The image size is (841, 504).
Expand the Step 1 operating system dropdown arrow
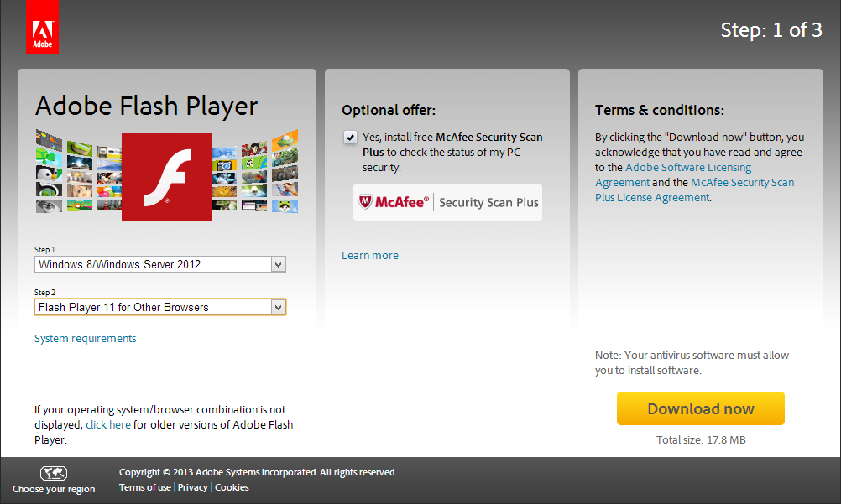(x=278, y=264)
